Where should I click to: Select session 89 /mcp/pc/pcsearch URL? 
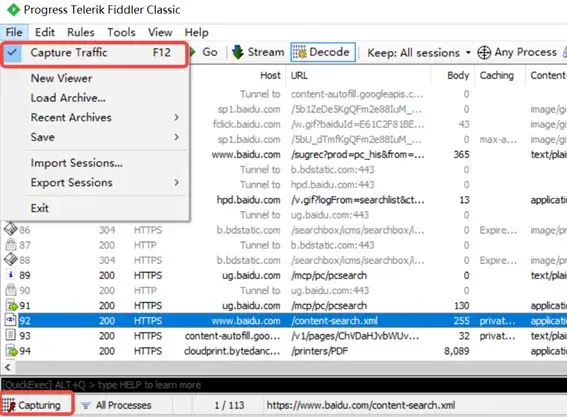(329, 276)
